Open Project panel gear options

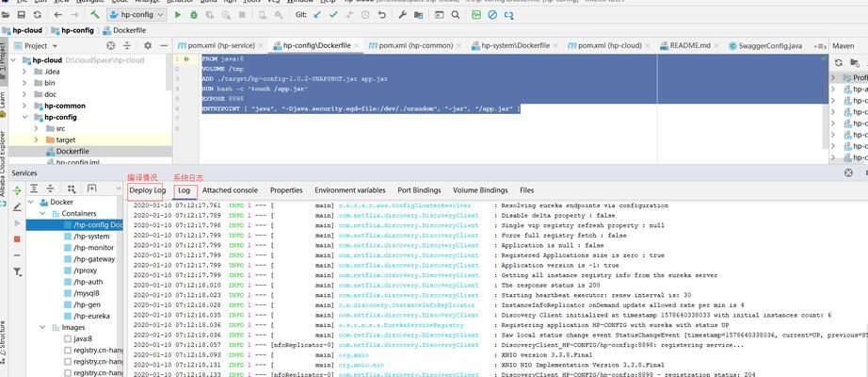(x=148, y=45)
